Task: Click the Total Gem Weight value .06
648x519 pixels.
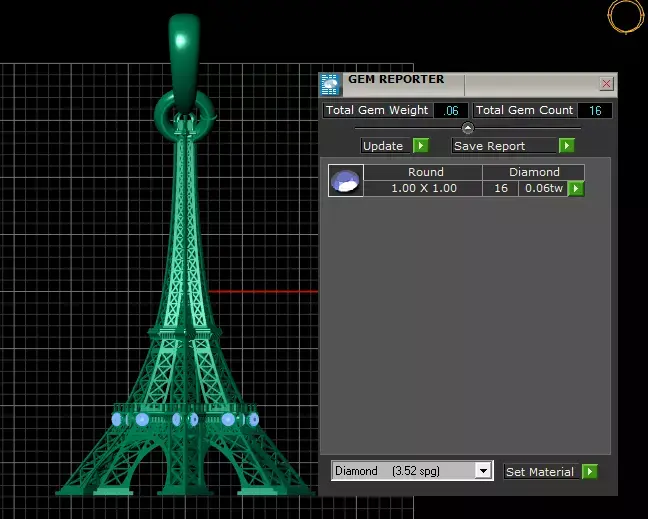Action: click(451, 110)
